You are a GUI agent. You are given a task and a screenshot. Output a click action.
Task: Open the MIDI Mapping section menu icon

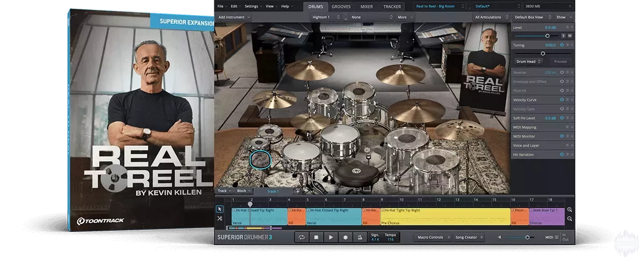[568, 127]
